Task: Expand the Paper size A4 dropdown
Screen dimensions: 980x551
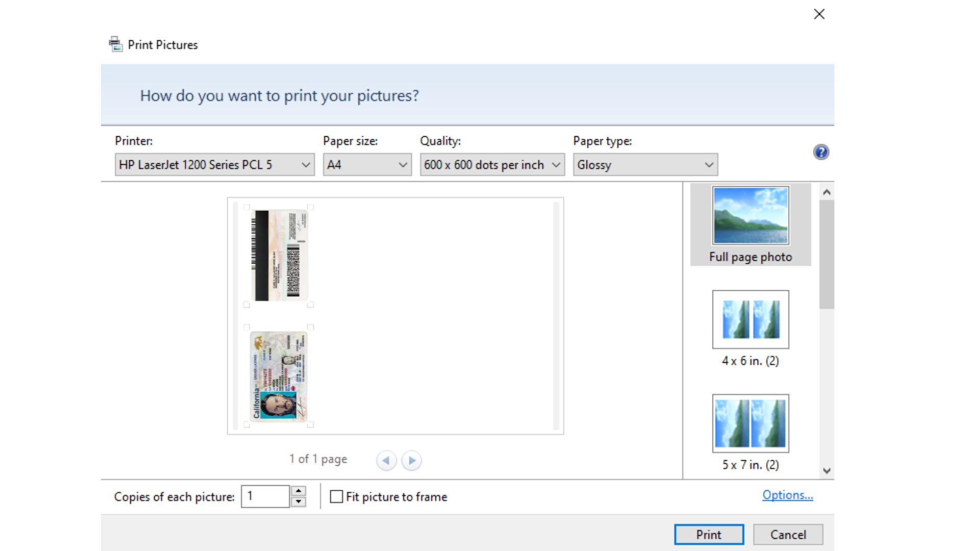Action: [367, 165]
